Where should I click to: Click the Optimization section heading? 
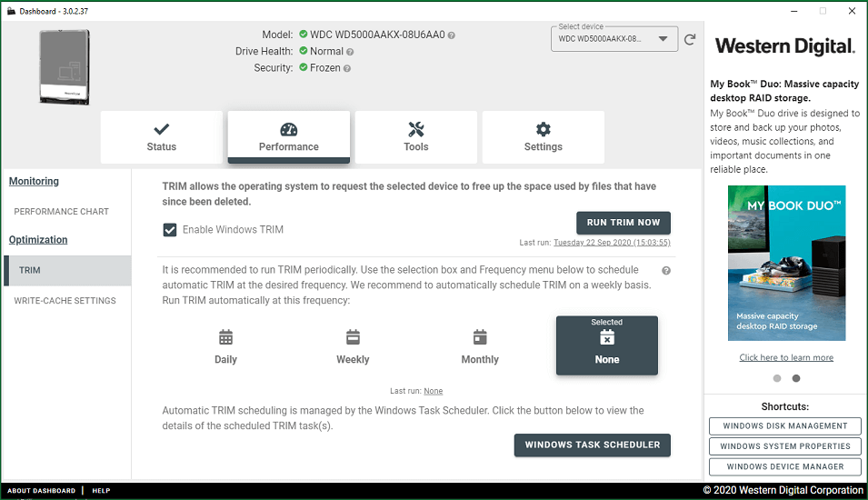coord(38,240)
